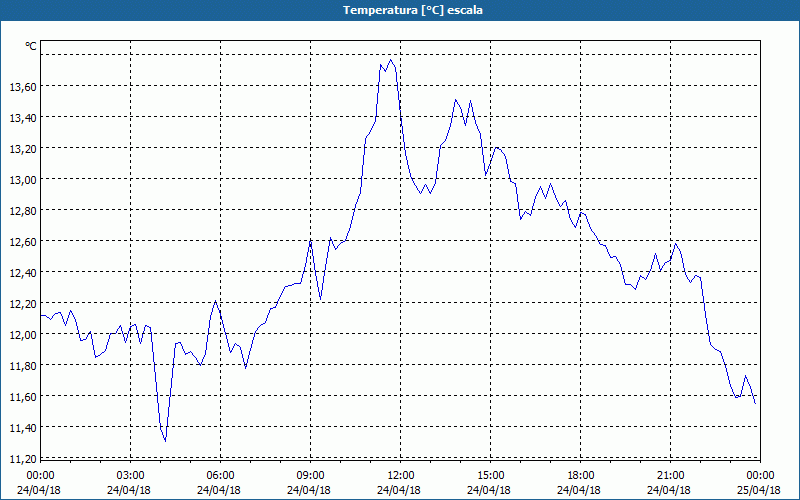Click the highest peak of the temperature curve

pos(391,60)
